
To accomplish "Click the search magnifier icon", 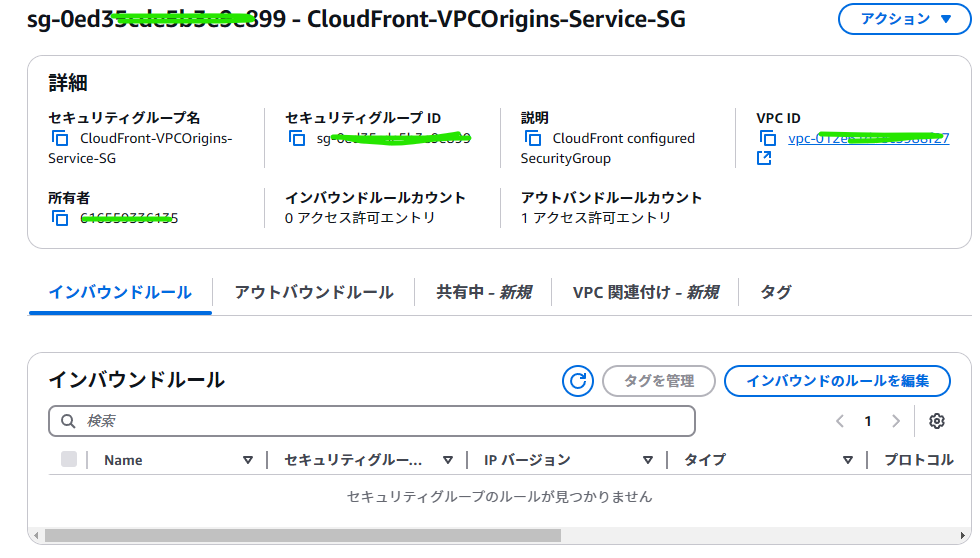I will pos(68,421).
